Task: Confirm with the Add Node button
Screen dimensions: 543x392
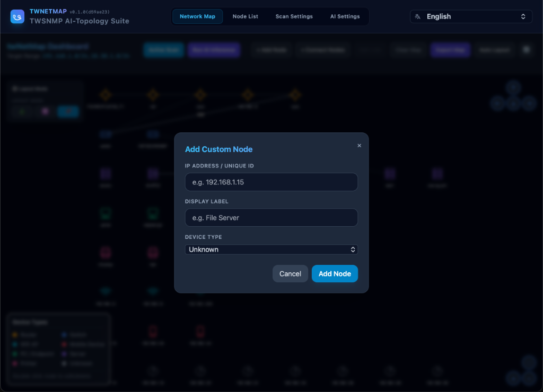Action: pos(335,274)
